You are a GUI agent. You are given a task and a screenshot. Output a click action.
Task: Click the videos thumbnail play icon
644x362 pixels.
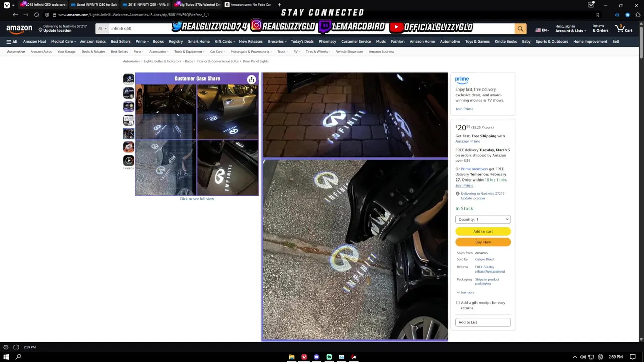(128, 161)
